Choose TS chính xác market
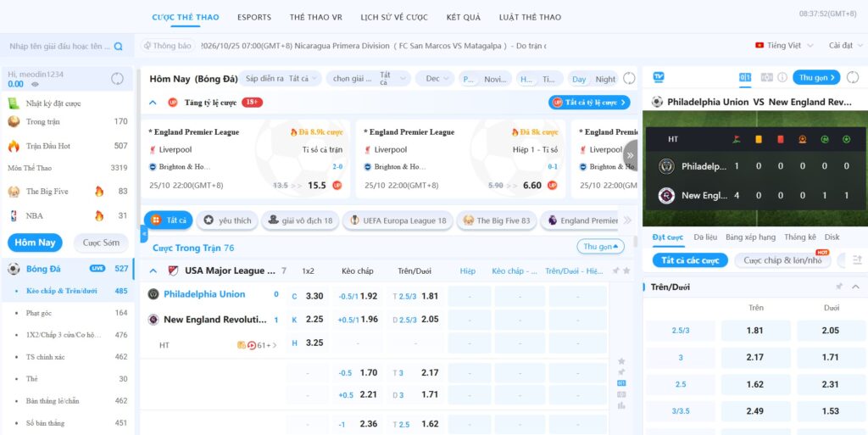The height and width of the screenshot is (435, 868). tap(68, 357)
